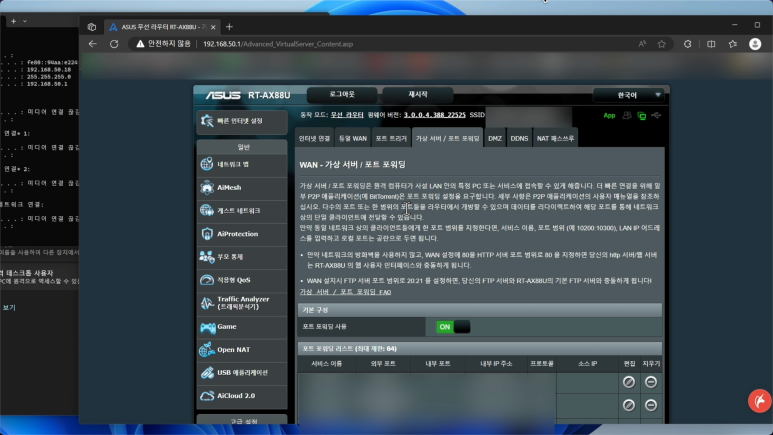Viewport: 773px width, 435px height.
Task: Open Open NAT in the sidebar
Action: coord(242,350)
